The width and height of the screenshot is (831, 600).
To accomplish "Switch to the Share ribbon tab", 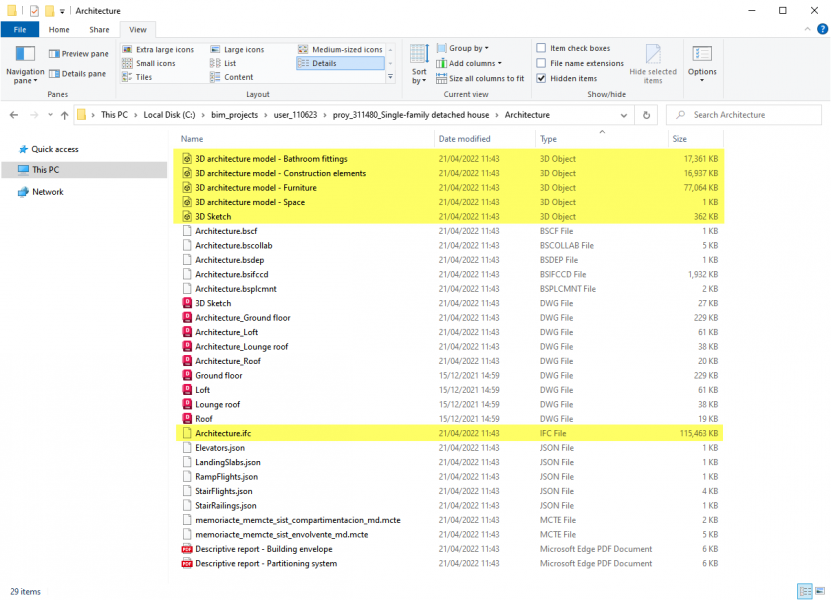I will point(99,30).
